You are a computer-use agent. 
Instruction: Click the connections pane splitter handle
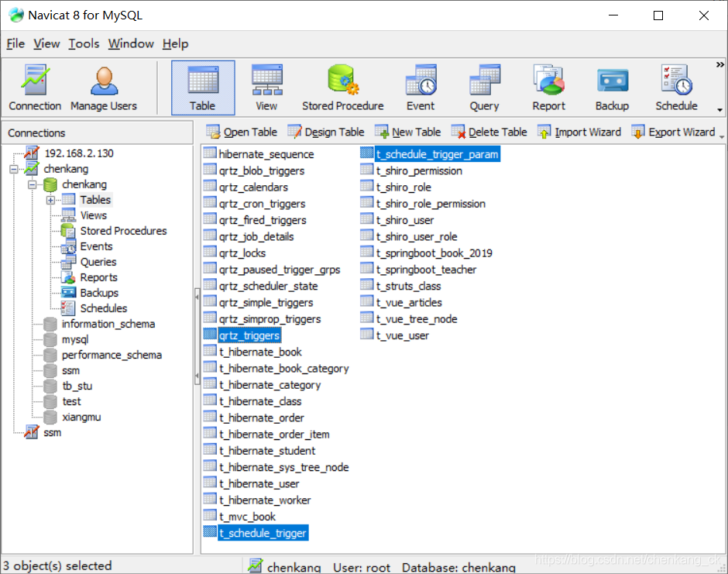197,337
